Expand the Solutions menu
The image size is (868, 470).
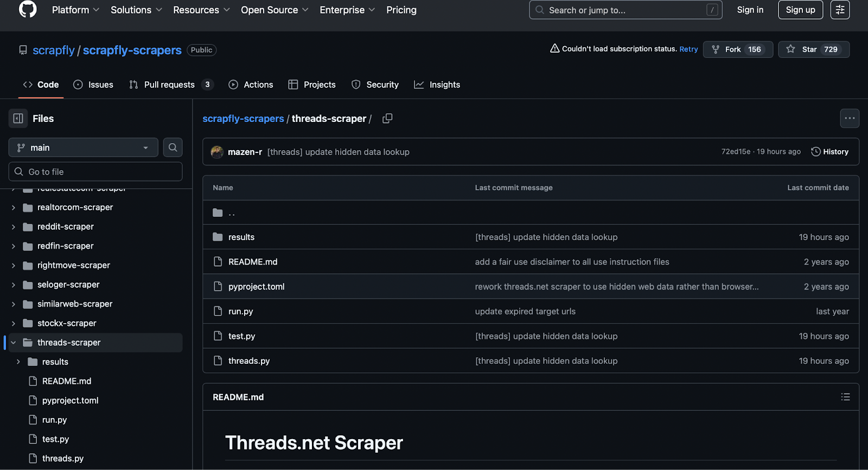[x=136, y=10]
